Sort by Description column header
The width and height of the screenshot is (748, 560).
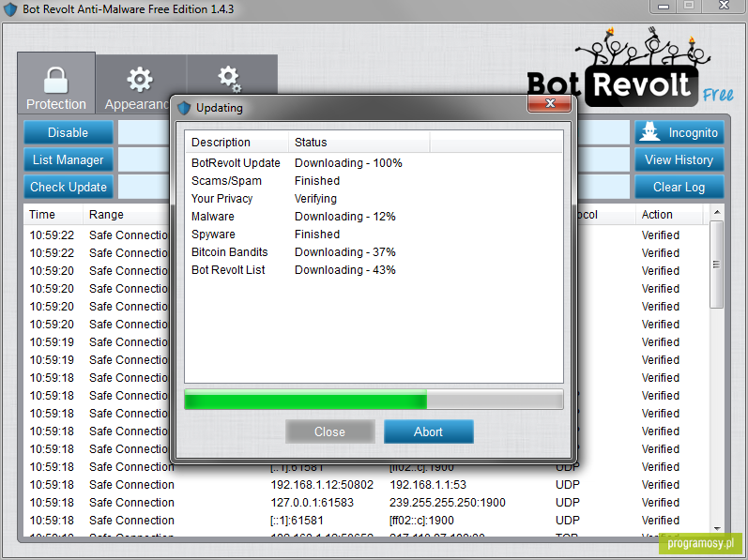coord(237,143)
